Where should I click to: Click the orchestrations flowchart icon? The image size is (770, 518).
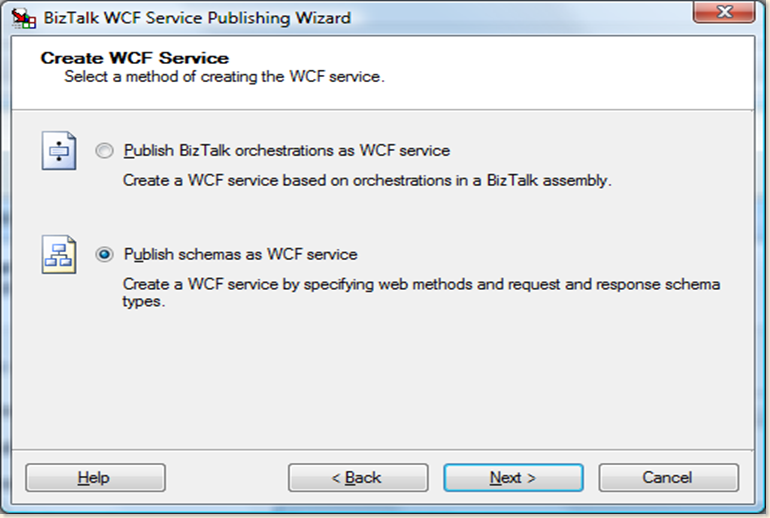tap(58, 151)
